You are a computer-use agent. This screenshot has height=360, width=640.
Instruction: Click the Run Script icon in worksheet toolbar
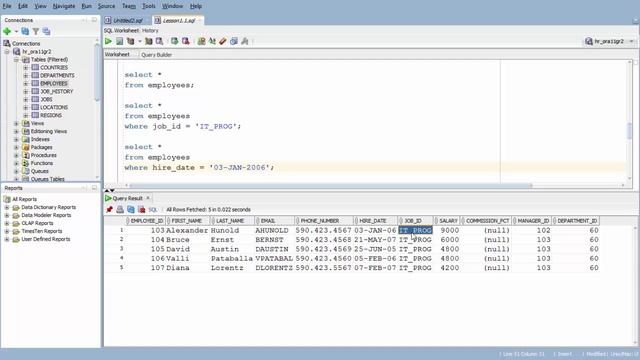[x=119, y=41]
